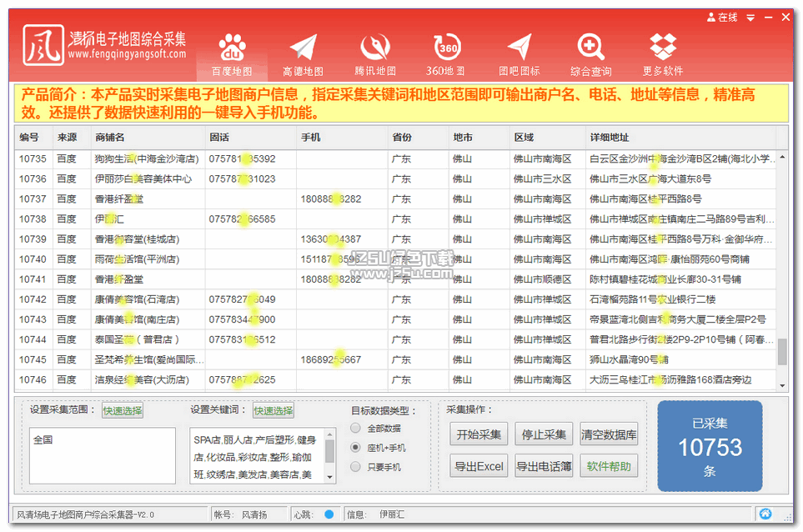Click the home icon in status bar
The image size is (803, 532).
[x=765, y=514]
